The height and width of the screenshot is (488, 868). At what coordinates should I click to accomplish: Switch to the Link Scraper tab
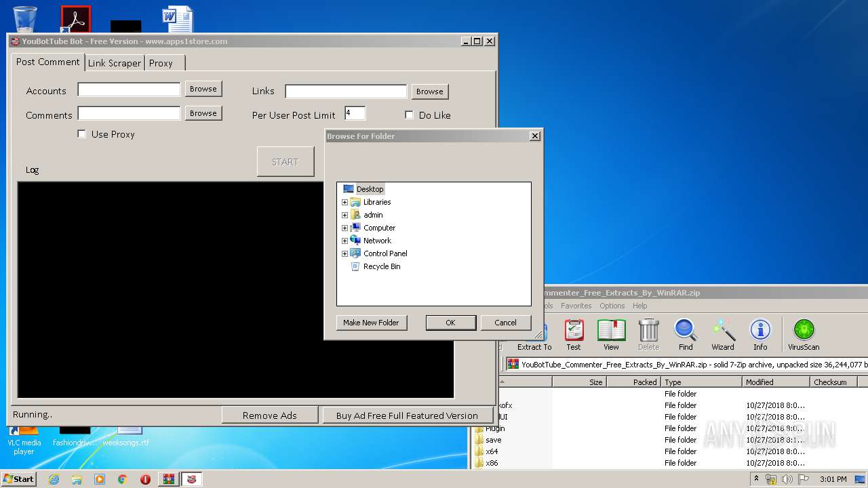(114, 63)
